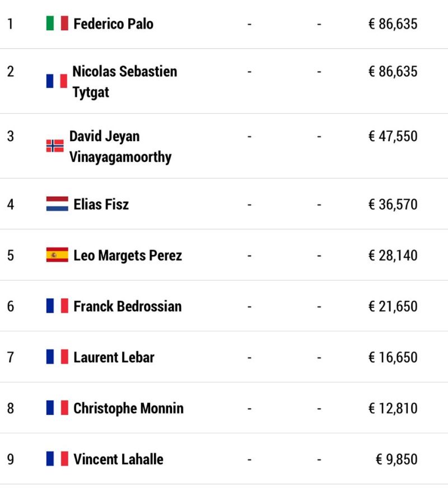Select David Jeyan Vinayagamoorthy's name

pyautogui.click(x=120, y=147)
